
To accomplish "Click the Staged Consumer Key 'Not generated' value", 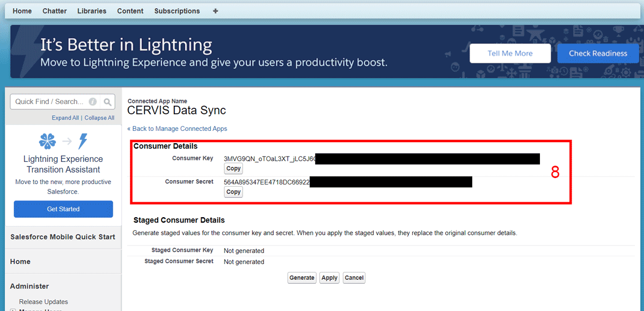I will coord(244,251).
